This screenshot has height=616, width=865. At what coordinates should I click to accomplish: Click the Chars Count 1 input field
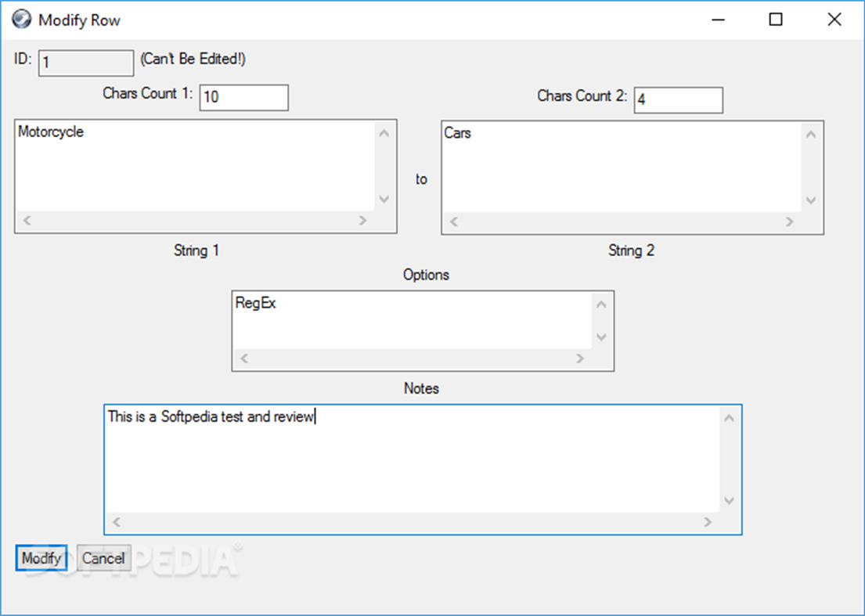click(243, 98)
